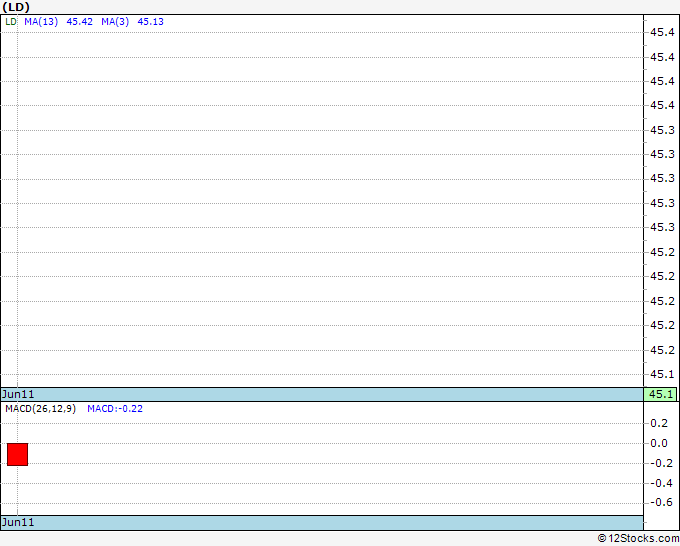Viewport: 680px width, 546px height.
Task: Click the Jun11 date label under price chart
Action: (18, 394)
